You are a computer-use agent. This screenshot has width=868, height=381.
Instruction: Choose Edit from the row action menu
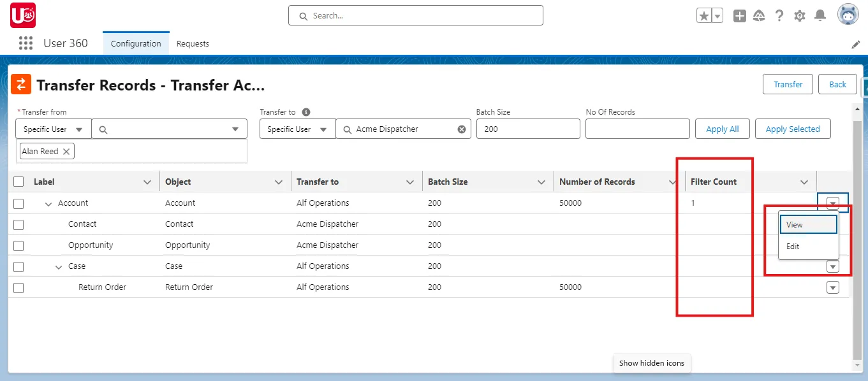pyautogui.click(x=793, y=247)
